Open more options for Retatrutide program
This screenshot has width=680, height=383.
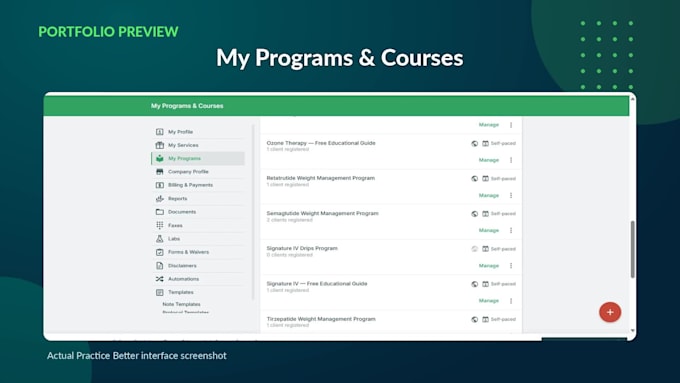tap(511, 196)
